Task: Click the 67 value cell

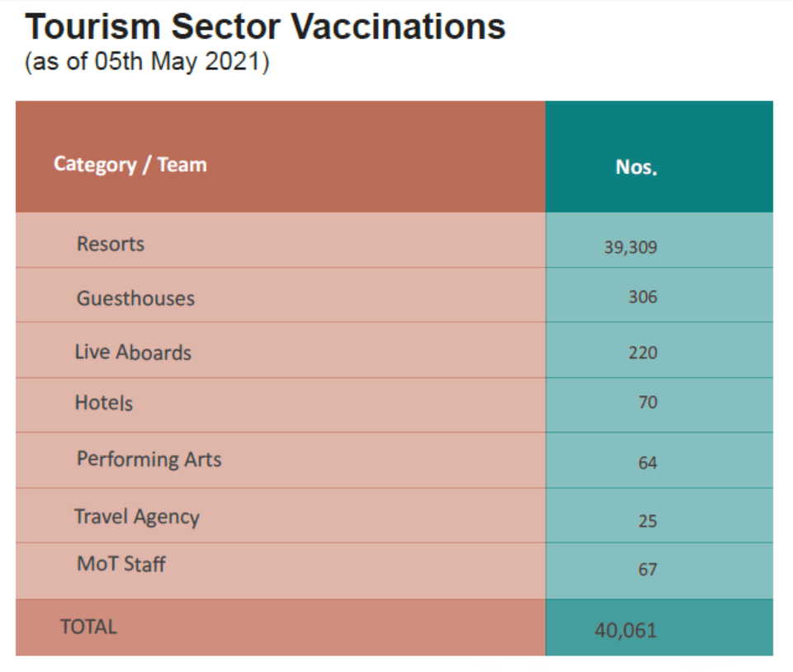Action: (x=647, y=569)
